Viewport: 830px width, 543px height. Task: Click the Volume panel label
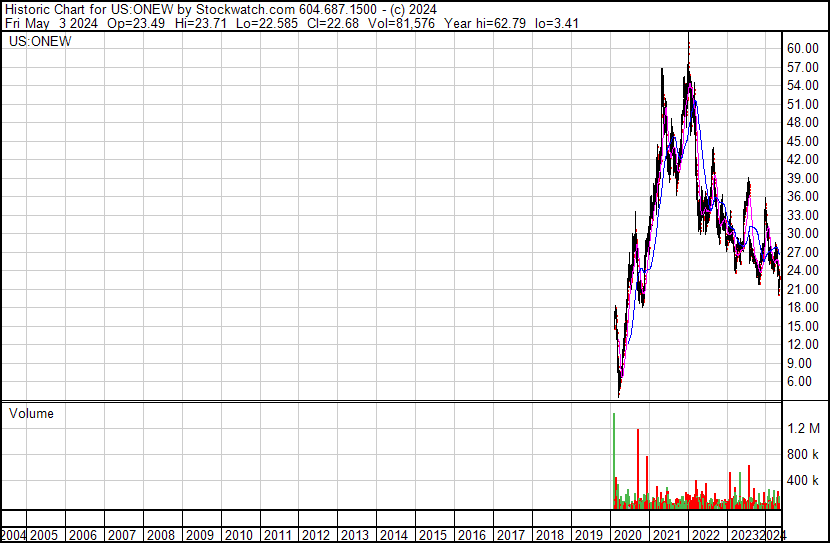tap(31, 413)
